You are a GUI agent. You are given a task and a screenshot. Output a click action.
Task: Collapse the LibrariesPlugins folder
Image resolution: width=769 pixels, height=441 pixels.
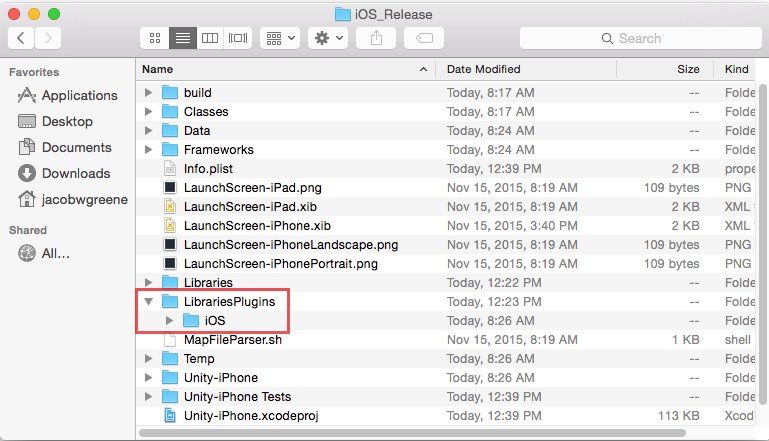pos(149,301)
